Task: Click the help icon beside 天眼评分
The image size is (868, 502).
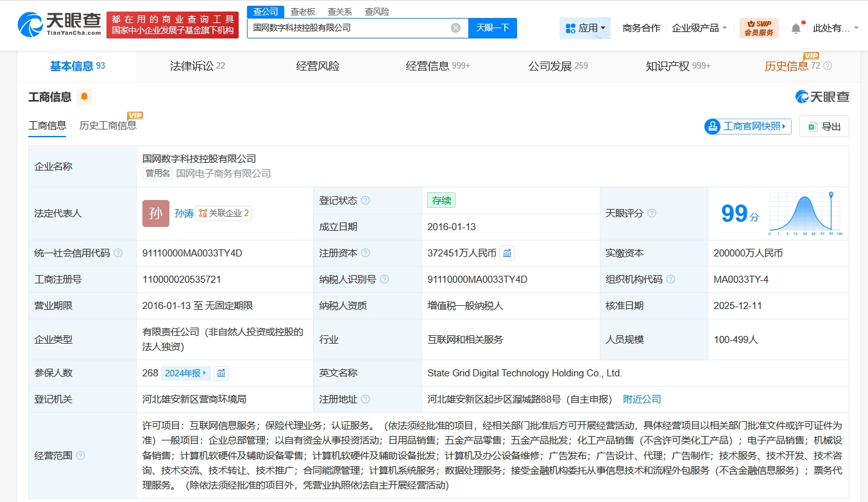Action: pos(652,213)
